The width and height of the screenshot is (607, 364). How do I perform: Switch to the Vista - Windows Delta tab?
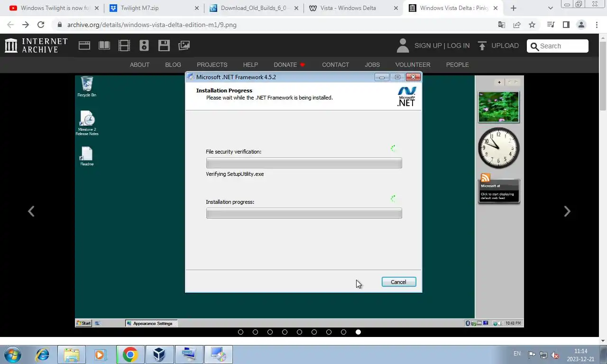(353, 8)
